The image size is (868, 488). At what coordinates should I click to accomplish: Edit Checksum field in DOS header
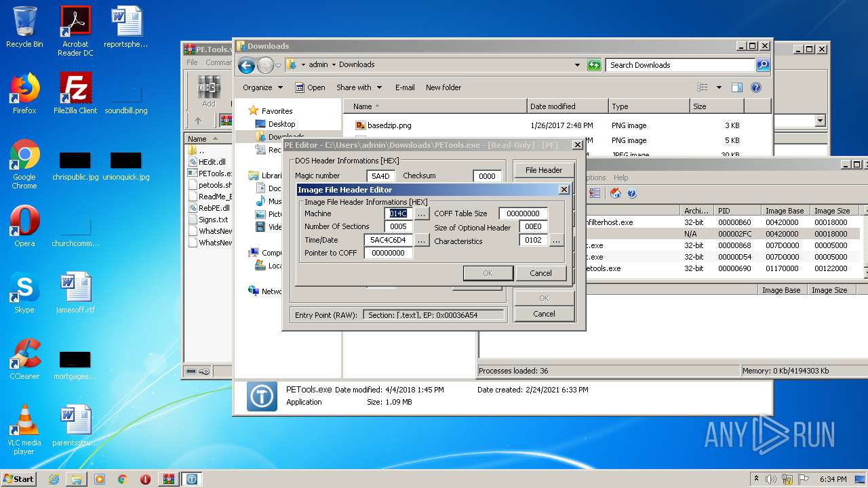487,176
